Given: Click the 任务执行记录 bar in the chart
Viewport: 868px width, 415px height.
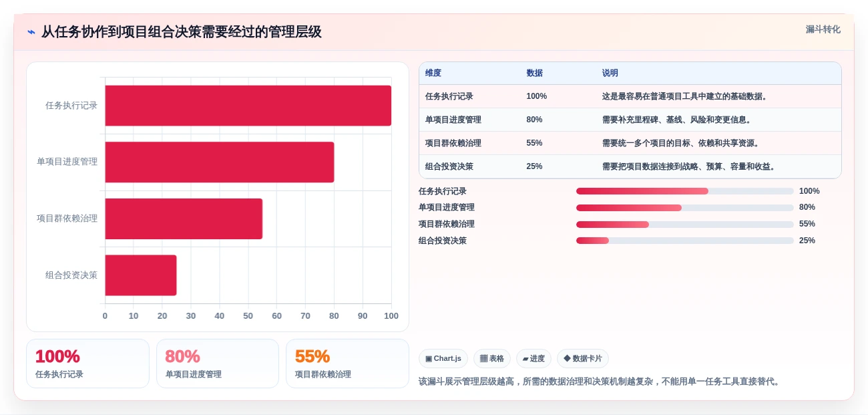Looking at the screenshot, I should (x=248, y=106).
